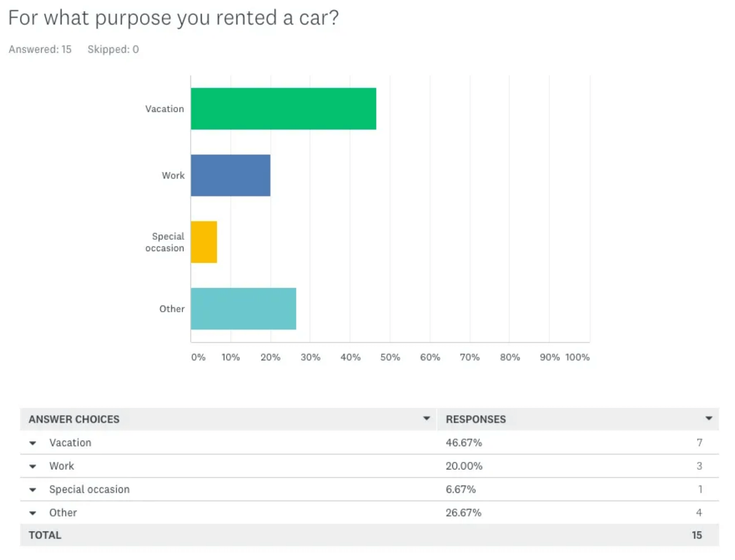
Task: Click the 46.67% Vacation response value
Action: [x=464, y=442]
